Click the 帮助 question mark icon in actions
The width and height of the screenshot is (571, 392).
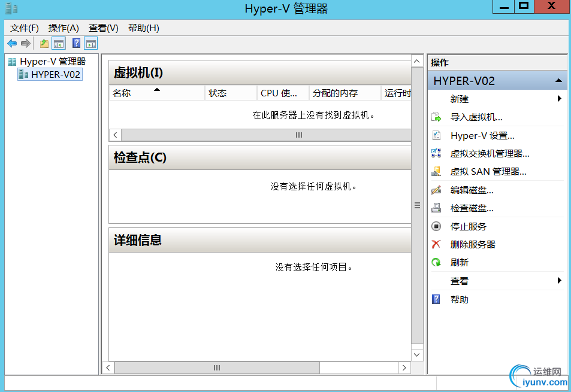[436, 299]
